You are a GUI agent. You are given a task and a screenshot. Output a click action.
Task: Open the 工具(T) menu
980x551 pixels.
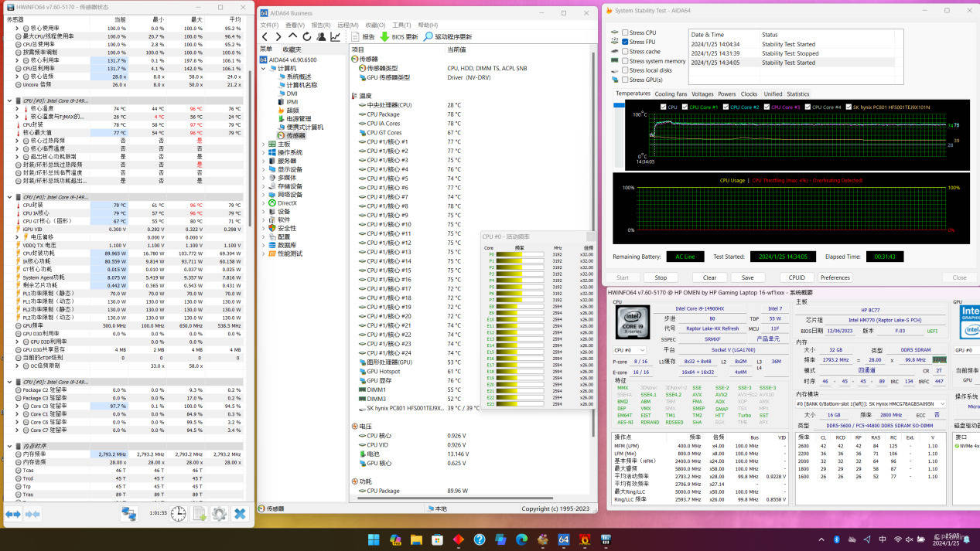click(x=401, y=25)
